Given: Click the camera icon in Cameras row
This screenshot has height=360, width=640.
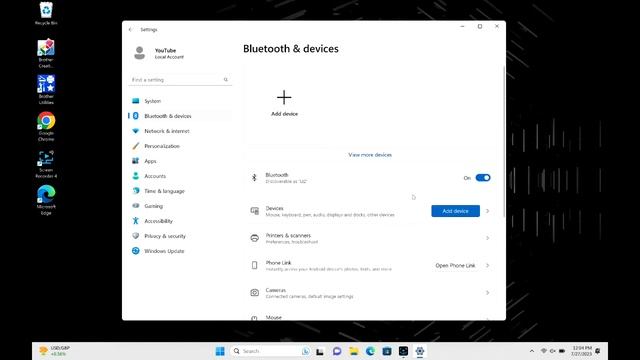Looking at the screenshot, I should [255, 293].
